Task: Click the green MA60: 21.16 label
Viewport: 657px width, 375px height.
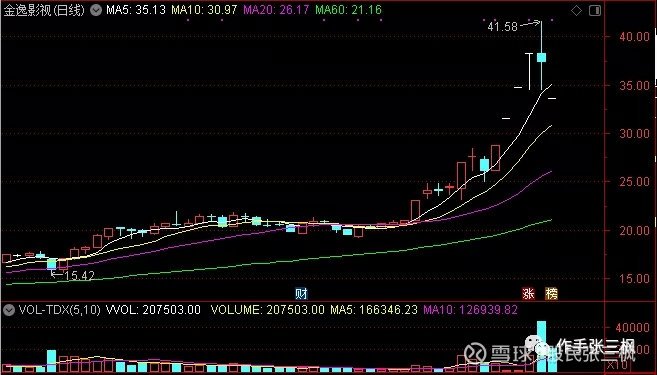Action: click(349, 10)
